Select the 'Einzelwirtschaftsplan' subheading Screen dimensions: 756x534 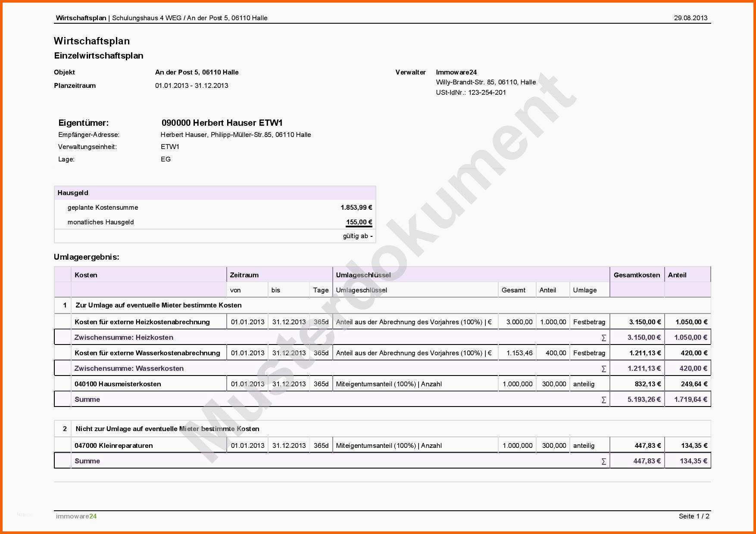pyautogui.click(x=99, y=56)
